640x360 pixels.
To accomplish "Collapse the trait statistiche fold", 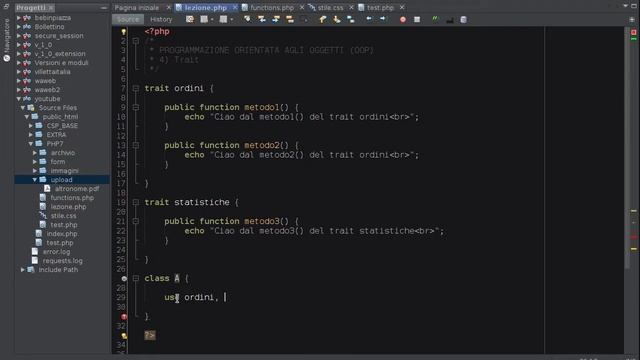I will [x=136, y=202].
